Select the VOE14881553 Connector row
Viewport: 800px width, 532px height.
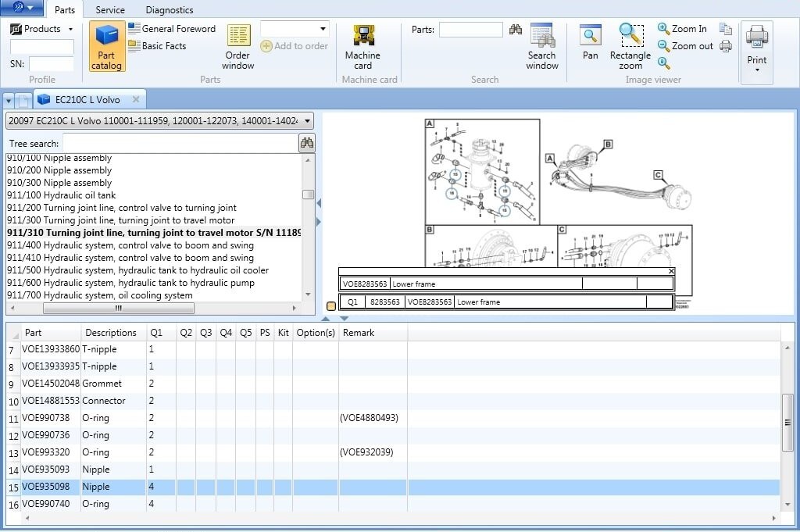pos(393,401)
